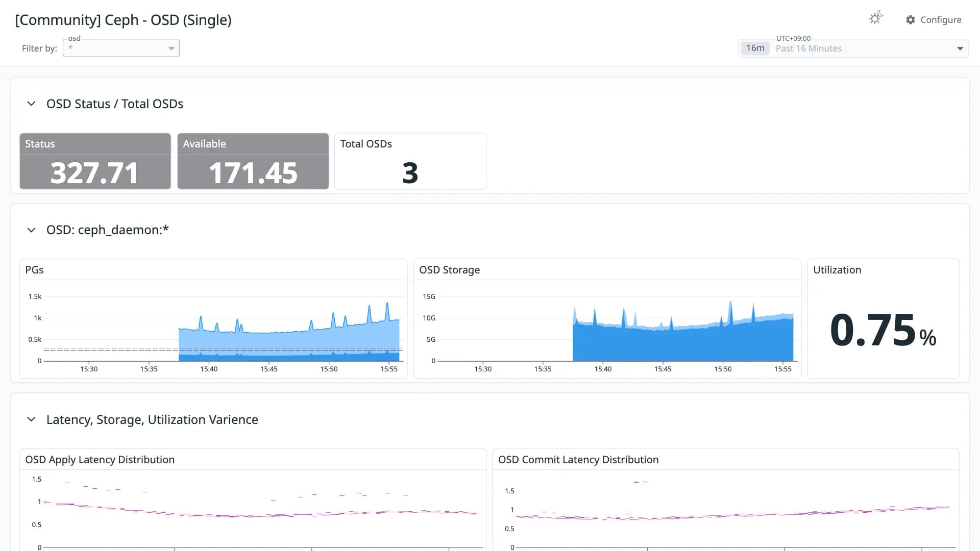Select the Status value 327.71

click(x=94, y=173)
